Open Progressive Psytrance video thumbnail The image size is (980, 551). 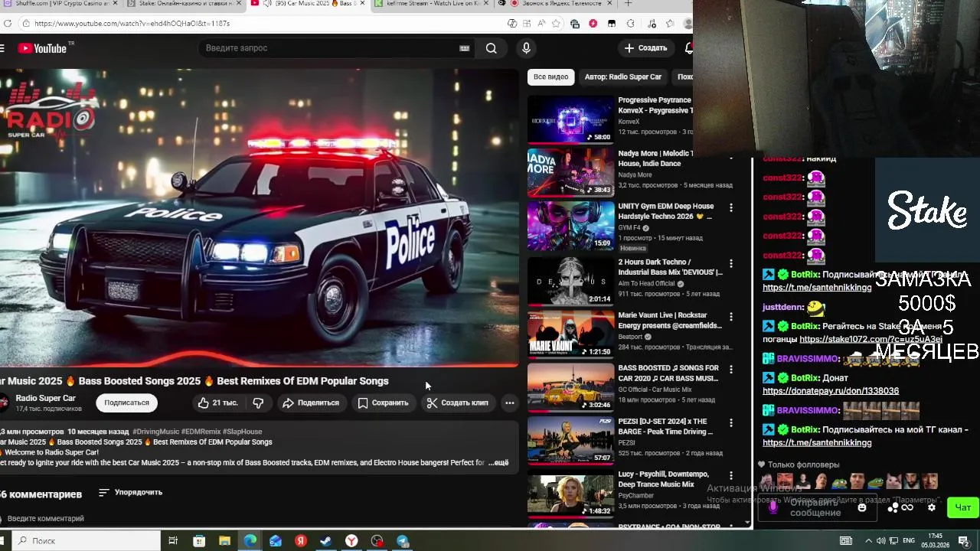pos(570,119)
